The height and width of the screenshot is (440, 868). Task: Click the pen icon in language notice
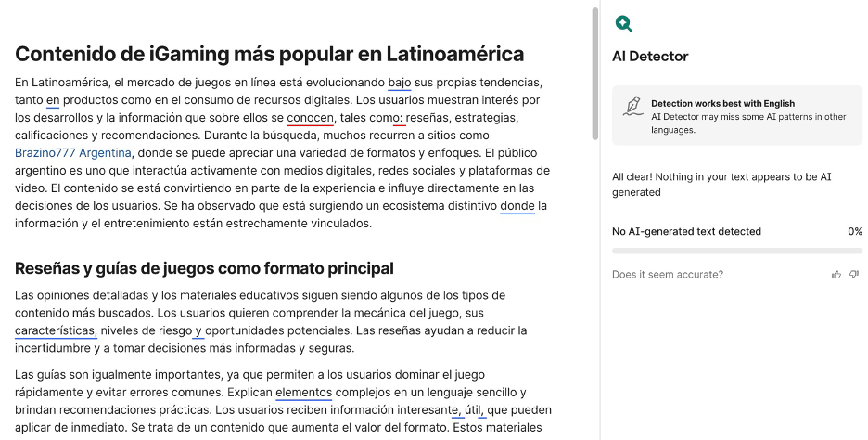(x=634, y=106)
